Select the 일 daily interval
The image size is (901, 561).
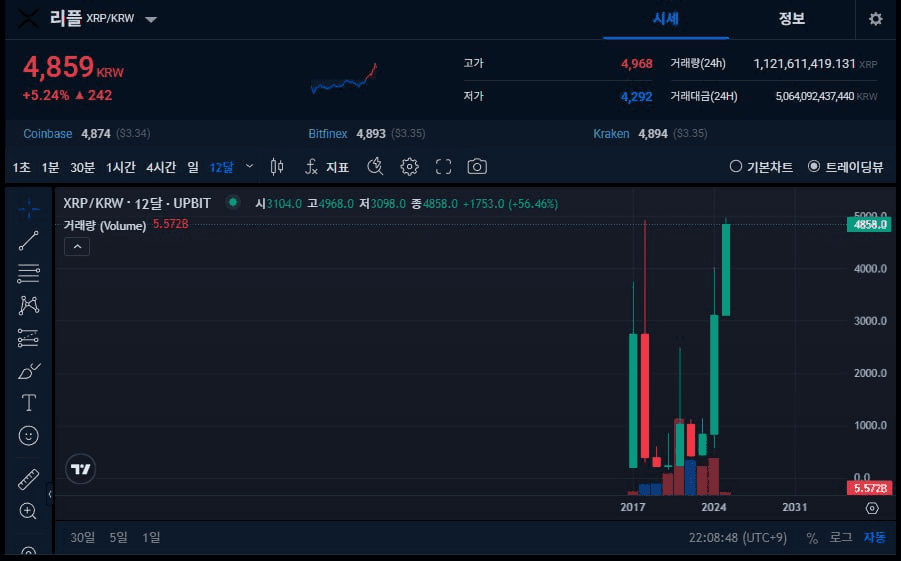point(193,167)
